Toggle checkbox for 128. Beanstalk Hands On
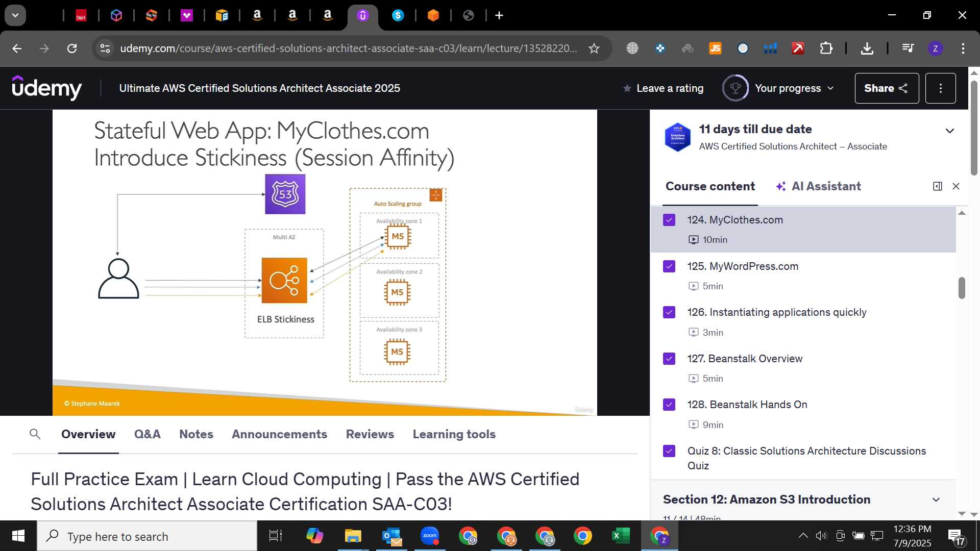The image size is (980, 551). point(669,405)
